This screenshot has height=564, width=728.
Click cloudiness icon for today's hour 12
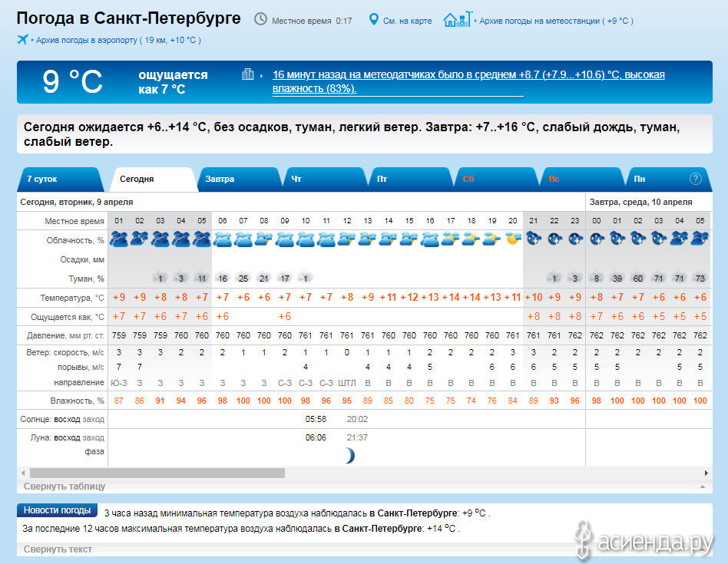point(347,239)
